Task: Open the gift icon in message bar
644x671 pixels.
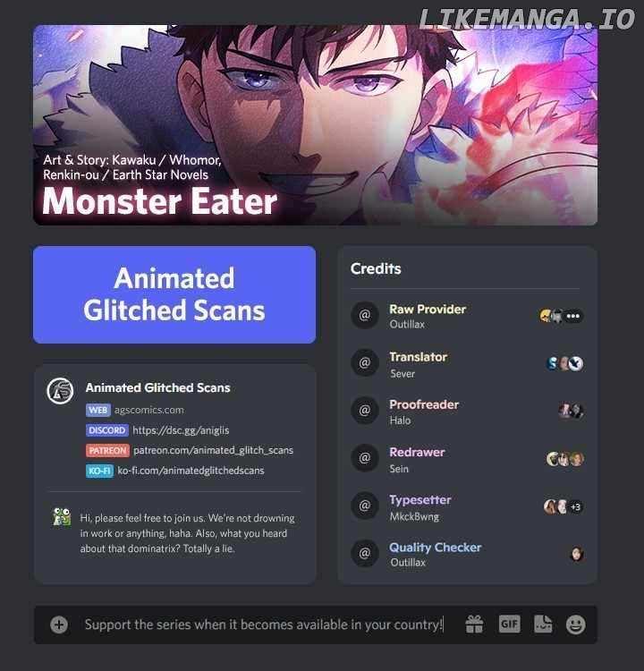Action: tap(475, 624)
